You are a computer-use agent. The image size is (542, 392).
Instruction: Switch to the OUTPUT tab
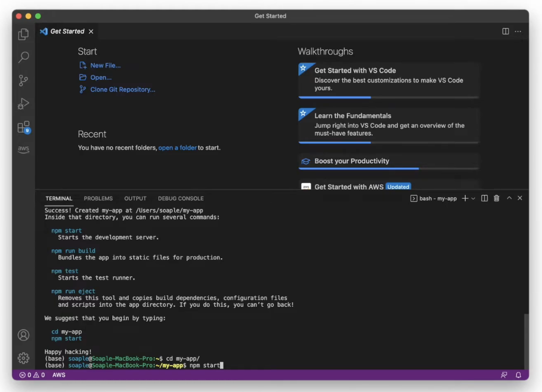click(x=135, y=198)
